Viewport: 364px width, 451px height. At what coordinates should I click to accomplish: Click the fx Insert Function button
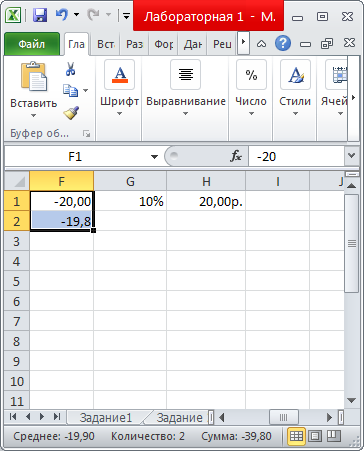tap(236, 156)
